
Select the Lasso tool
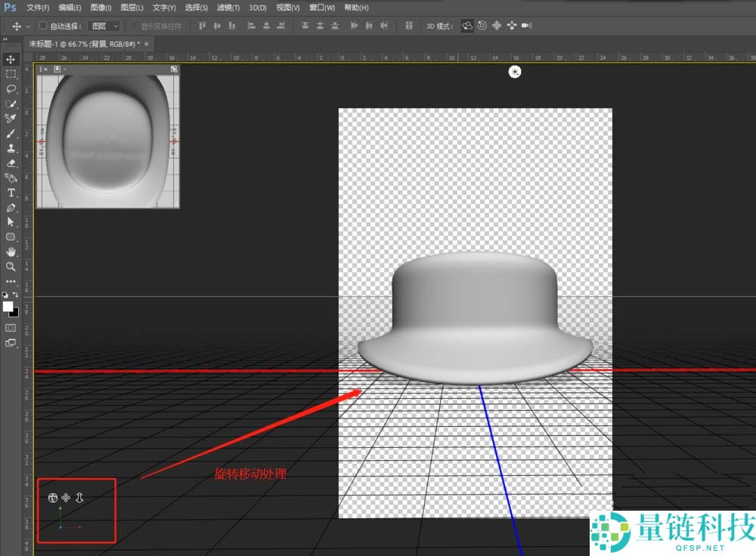pyautogui.click(x=11, y=88)
